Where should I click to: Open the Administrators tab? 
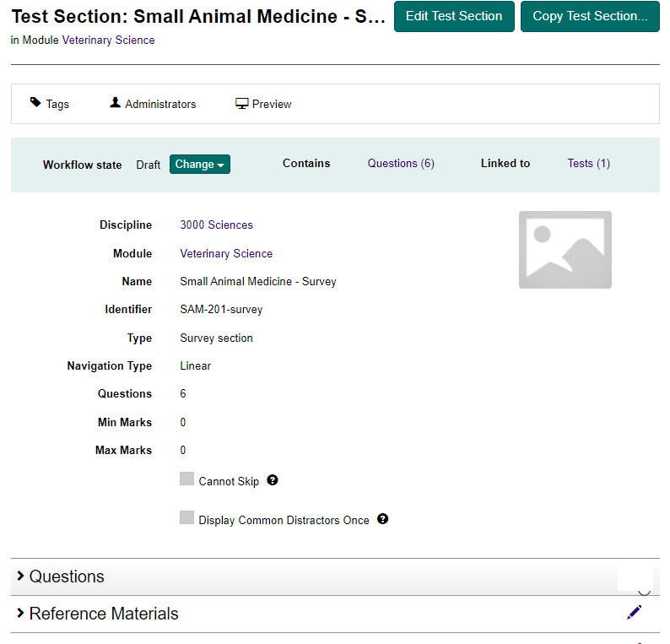[159, 104]
